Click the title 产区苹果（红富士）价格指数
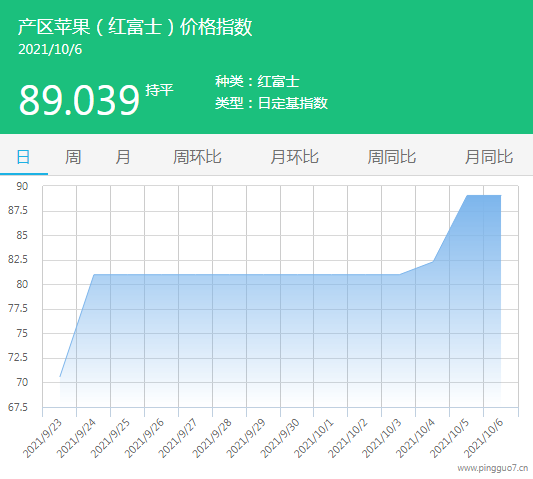The width and height of the screenshot is (533, 479). (x=135, y=27)
